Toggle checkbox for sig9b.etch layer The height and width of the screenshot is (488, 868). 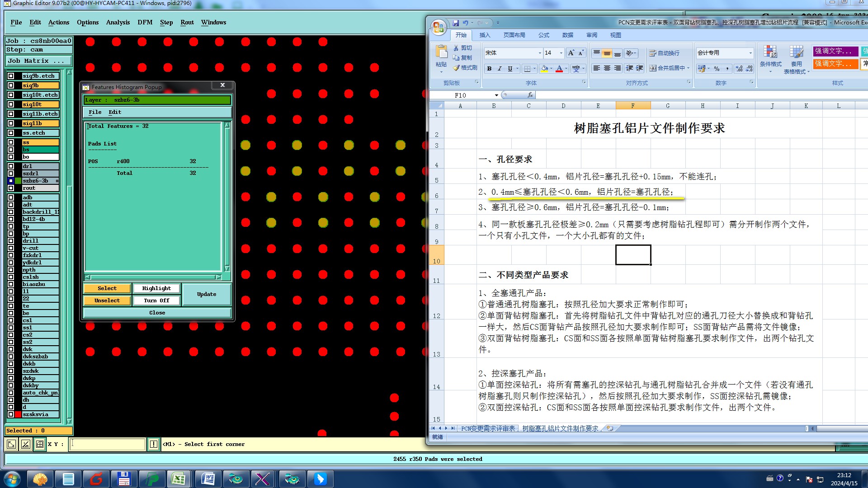(11, 76)
